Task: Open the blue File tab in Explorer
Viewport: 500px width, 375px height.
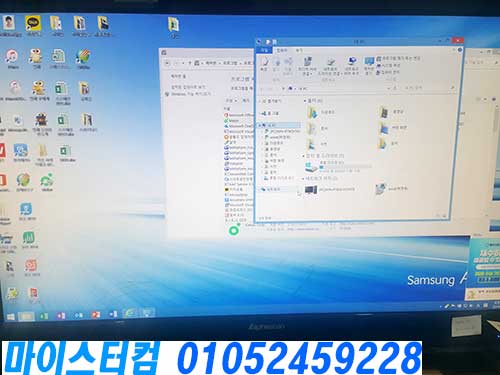Action: (x=264, y=50)
